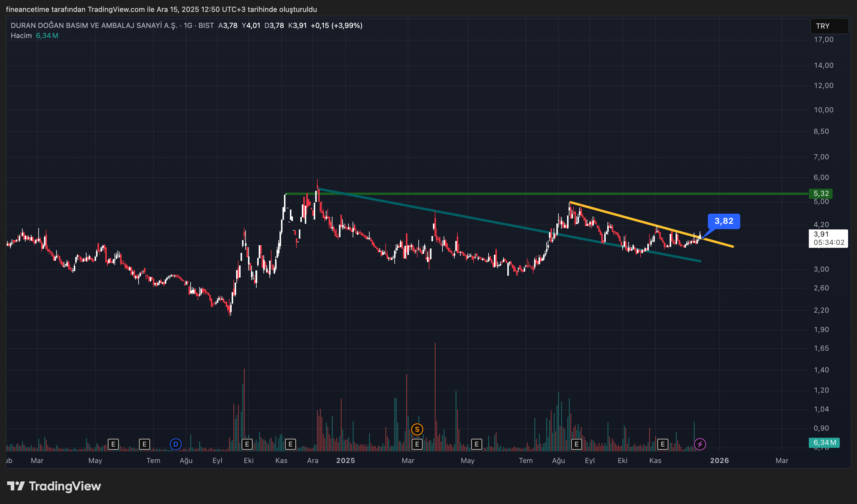Click the green horizontal resistance line
The height and width of the screenshot is (504, 857).
476,194
